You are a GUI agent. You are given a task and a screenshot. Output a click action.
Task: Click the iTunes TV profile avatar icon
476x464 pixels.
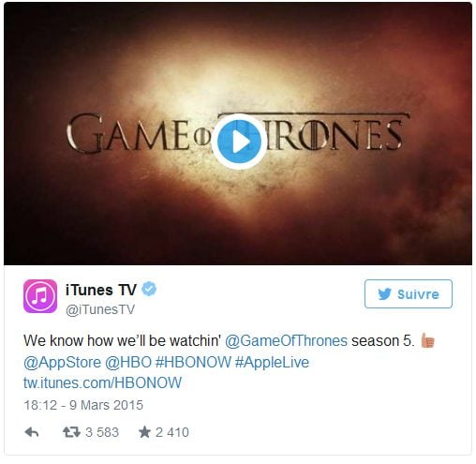[x=40, y=296]
